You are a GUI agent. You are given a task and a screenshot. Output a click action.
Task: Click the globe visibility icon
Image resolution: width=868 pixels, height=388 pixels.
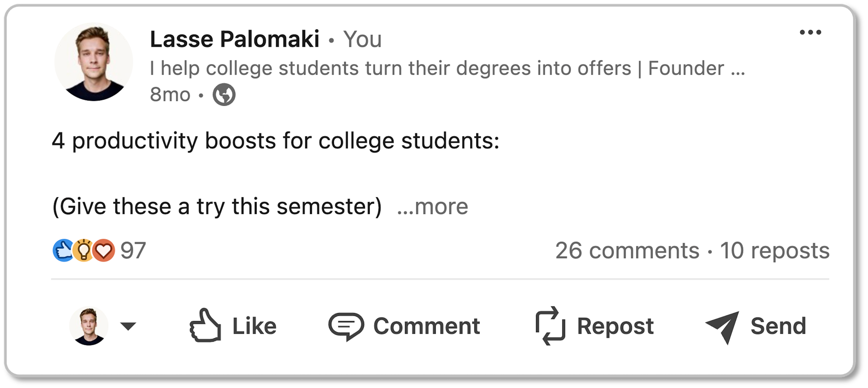tap(224, 94)
